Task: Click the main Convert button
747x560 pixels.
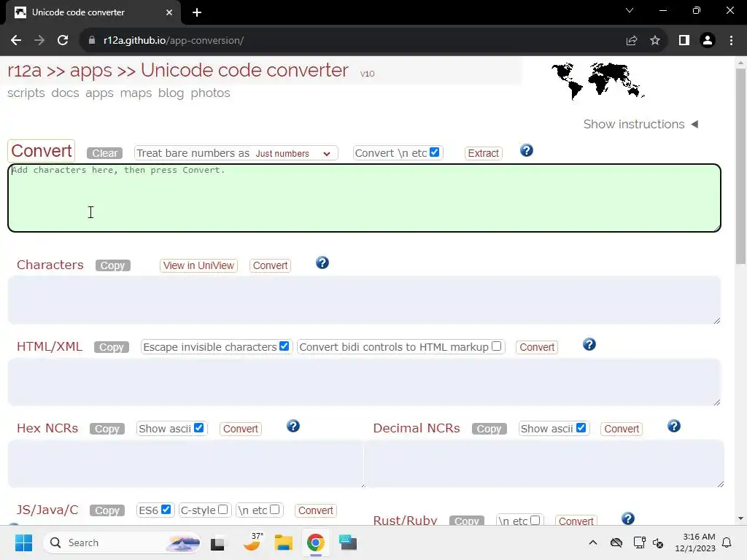Action: pos(42,151)
